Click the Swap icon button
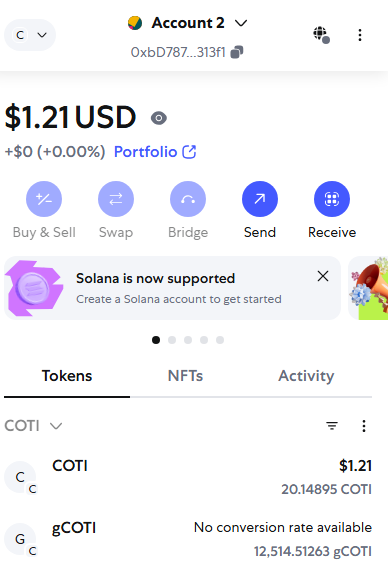Image resolution: width=388 pixels, height=583 pixels. click(116, 199)
